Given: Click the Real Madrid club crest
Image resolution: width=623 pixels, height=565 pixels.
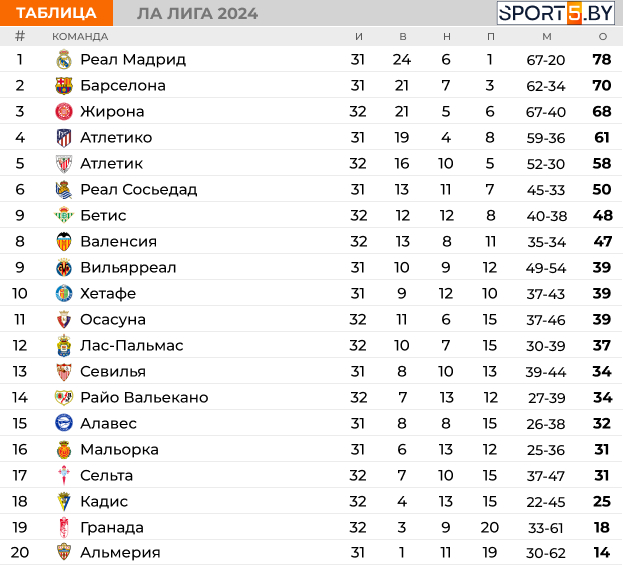Looking at the screenshot, I should (64, 60).
